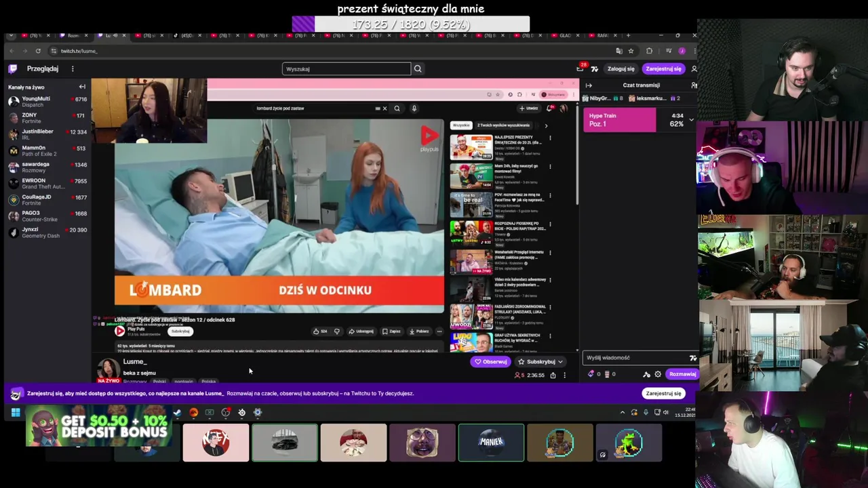The width and height of the screenshot is (868, 488).
Task: Click the search magnifier button
Action: coord(418,68)
